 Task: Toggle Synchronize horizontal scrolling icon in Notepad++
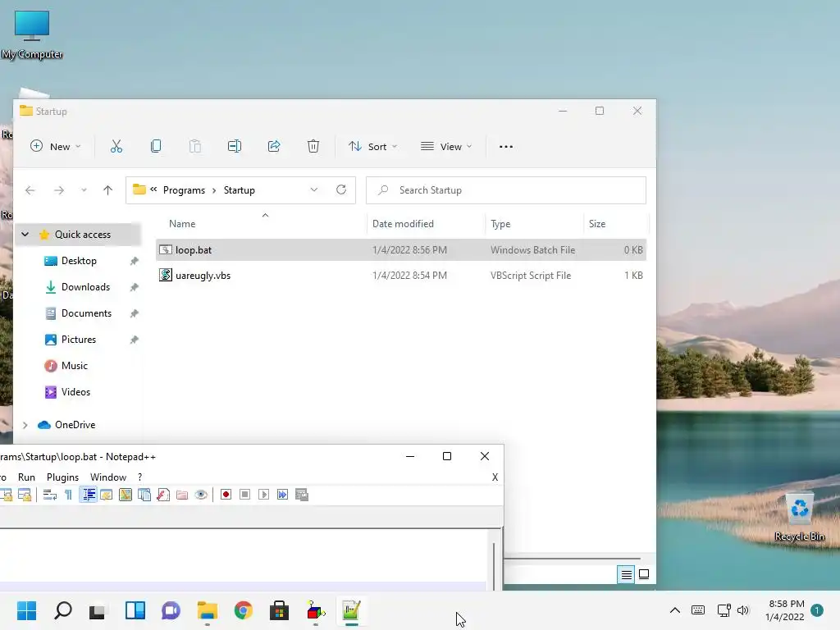coord(25,495)
